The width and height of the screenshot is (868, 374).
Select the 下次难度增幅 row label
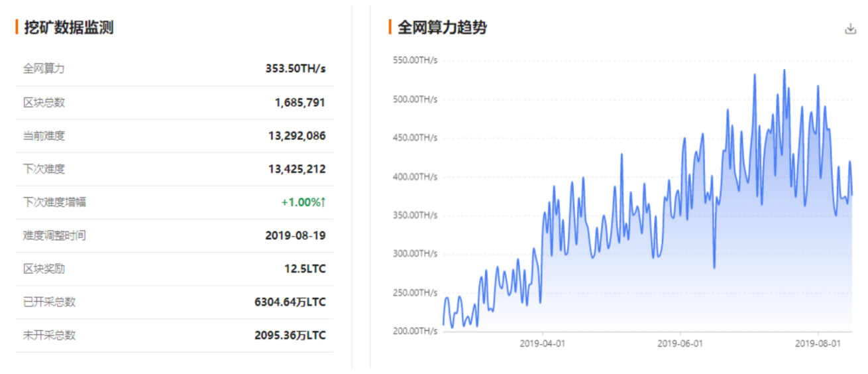54,202
